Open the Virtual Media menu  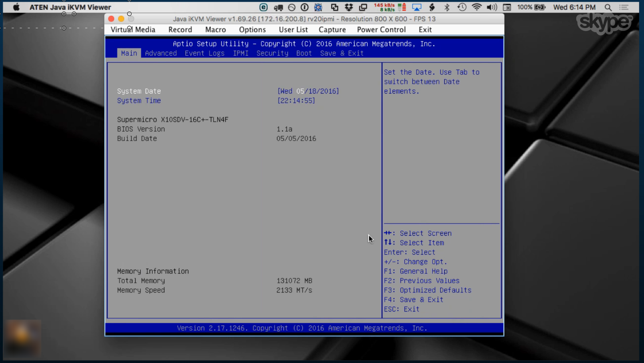pyautogui.click(x=133, y=30)
